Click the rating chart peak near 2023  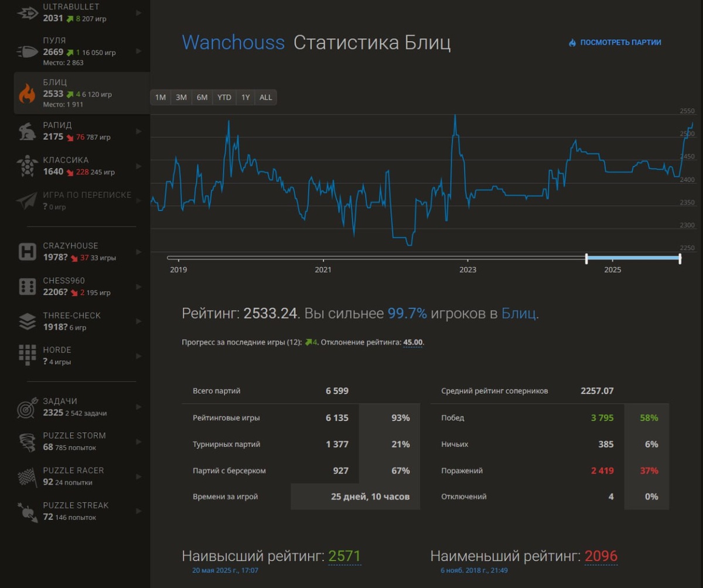[x=455, y=117]
